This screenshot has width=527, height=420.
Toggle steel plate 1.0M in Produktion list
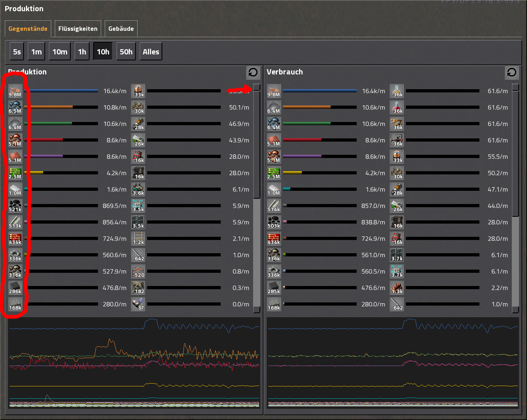(15, 189)
